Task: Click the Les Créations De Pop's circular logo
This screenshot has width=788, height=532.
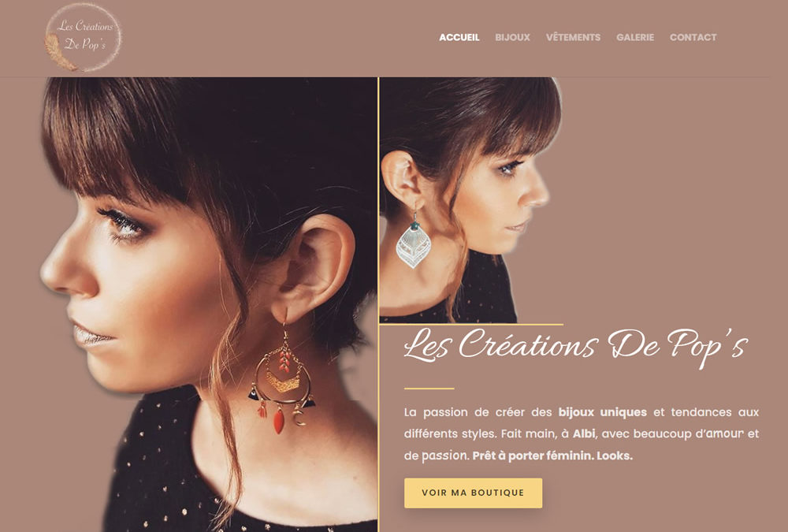Action: coord(84,37)
